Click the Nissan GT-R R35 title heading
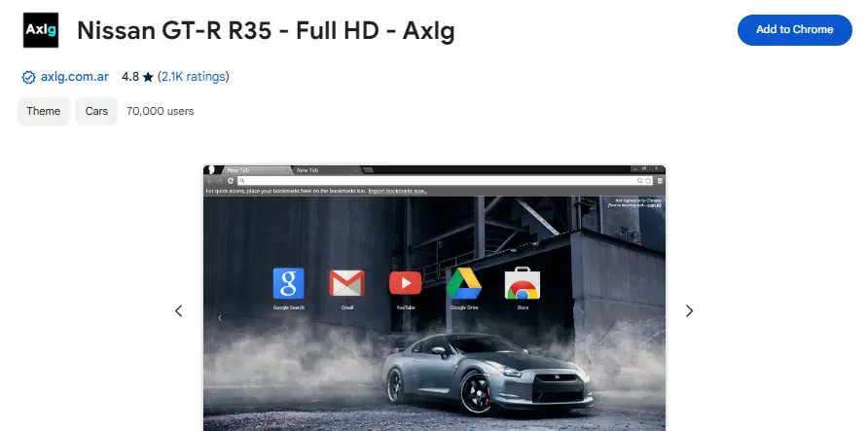868x431 pixels. (266, 30)
